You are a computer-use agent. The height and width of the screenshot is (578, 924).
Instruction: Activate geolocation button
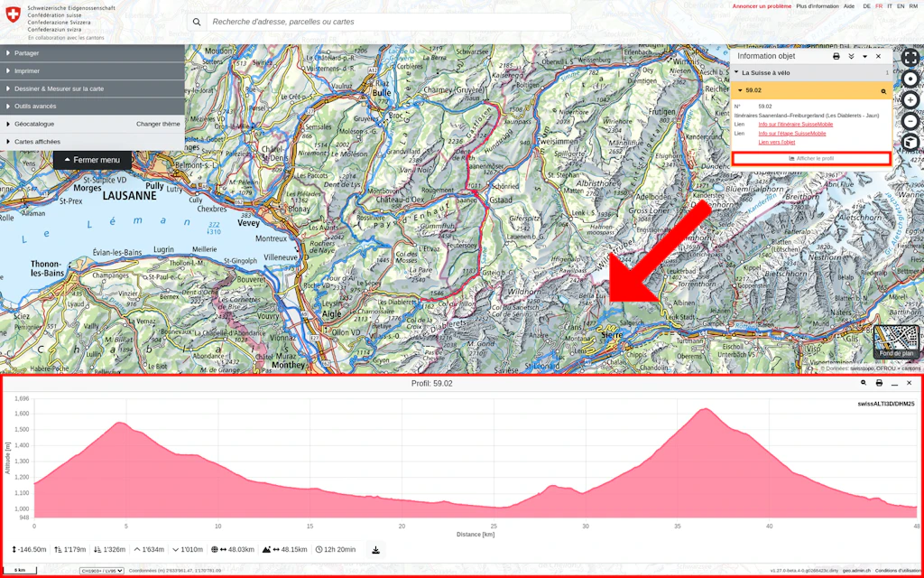point(910,79)
